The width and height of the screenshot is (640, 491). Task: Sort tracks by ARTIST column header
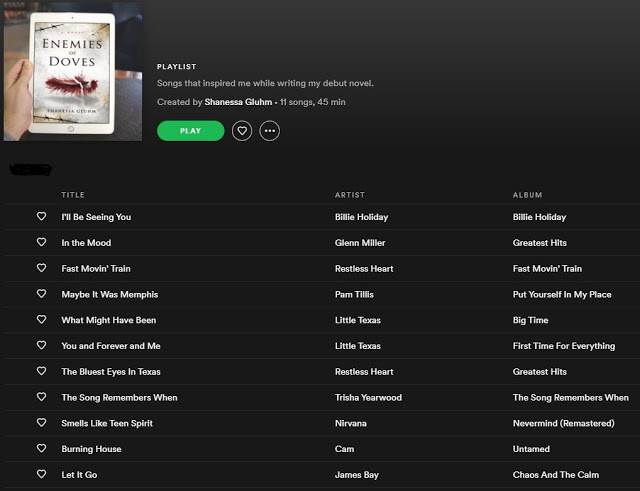(349, 195)
